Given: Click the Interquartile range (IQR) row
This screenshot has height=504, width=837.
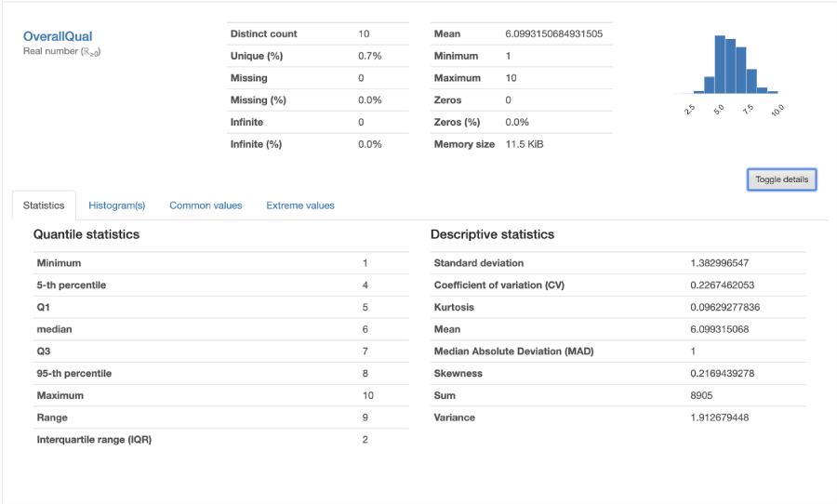Looking at the screenshot, I should click(221, 440).
